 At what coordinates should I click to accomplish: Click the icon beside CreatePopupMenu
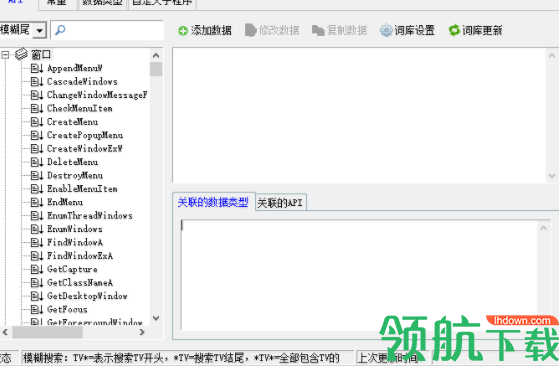tap(37, 135)
